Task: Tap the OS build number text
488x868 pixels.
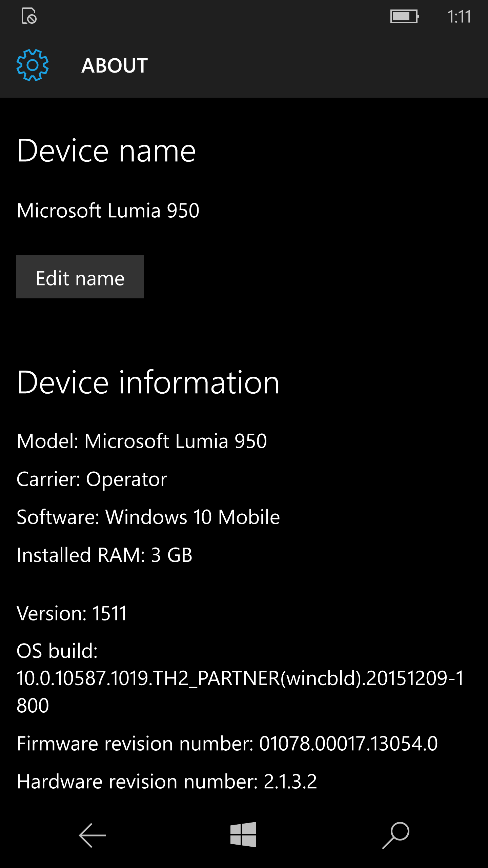Action: [240, 678]
